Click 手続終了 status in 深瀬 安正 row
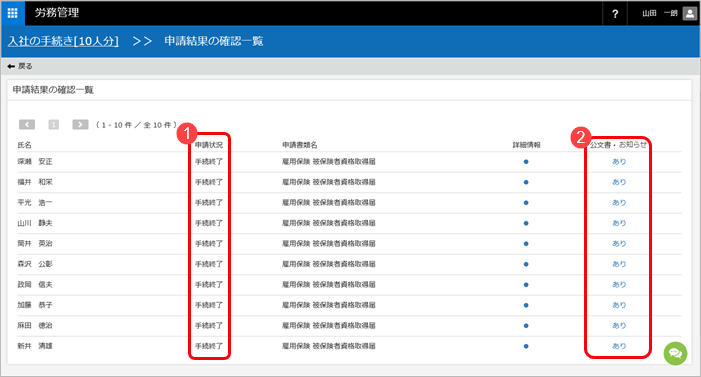This screenshot has width=701, height=377. (x=209, y=162)
